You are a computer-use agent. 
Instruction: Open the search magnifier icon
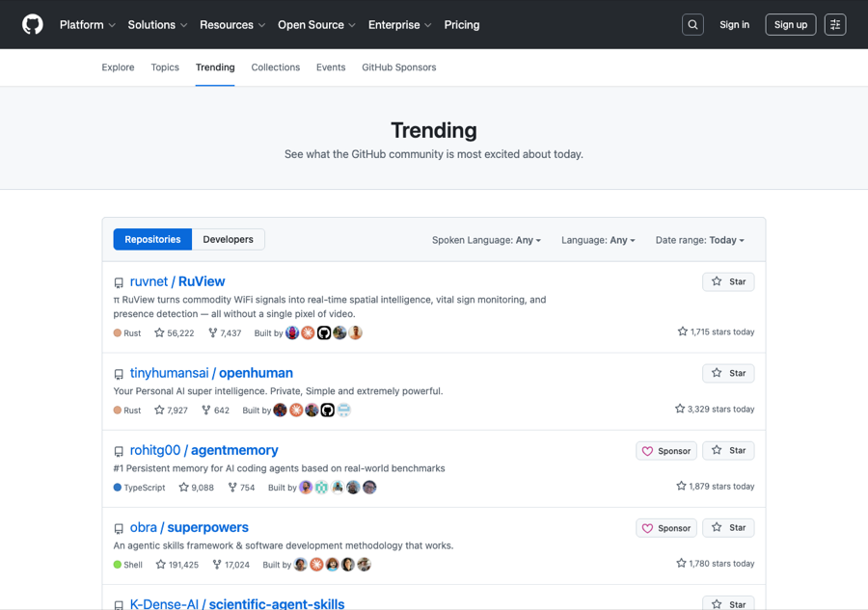point(692,25)
